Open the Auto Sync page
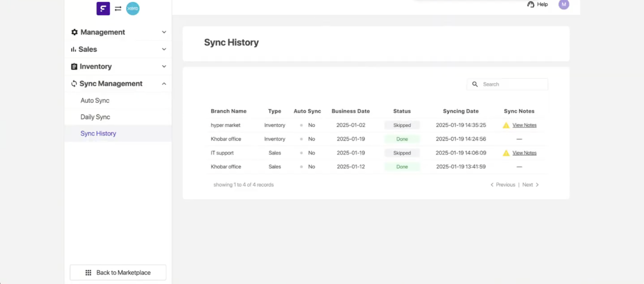Viewport: 644px width, 284px height. click(95, 100)
